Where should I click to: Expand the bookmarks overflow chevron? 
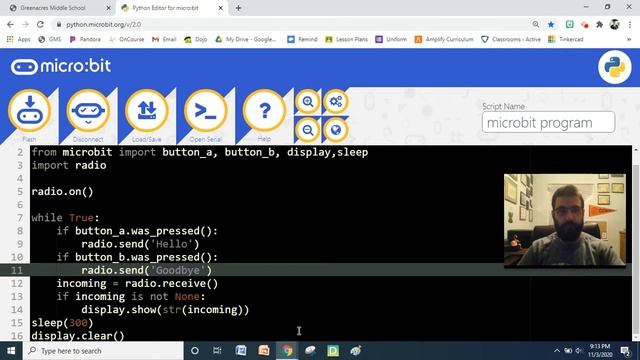click(629, 40)
